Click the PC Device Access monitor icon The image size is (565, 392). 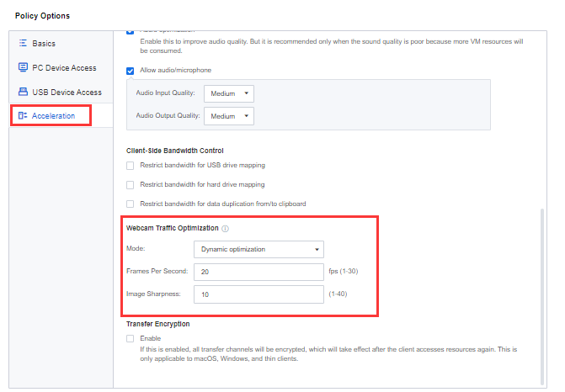(x=23, y=67)
